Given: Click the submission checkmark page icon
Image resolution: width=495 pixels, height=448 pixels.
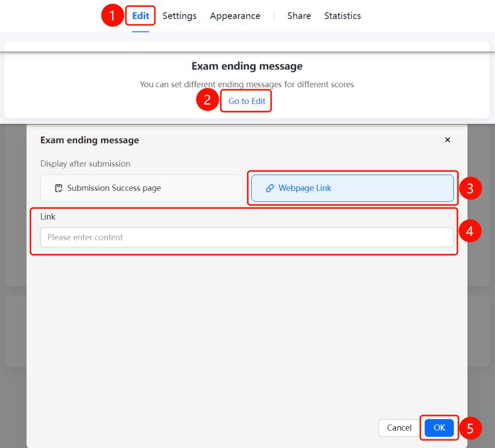Looking at the screenshot, I should [x=59, y=188].
